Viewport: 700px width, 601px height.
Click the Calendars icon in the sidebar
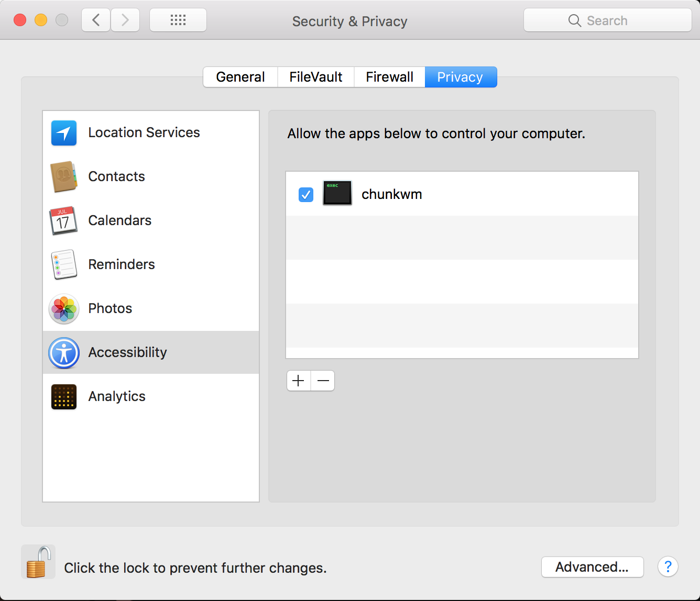pyautogui.click(x=63, y=220)
